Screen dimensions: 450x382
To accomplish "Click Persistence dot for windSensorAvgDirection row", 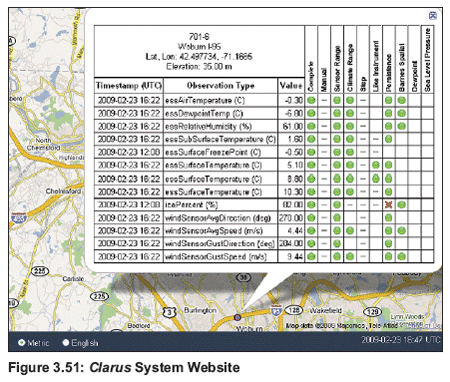I will tap(388, 218).
